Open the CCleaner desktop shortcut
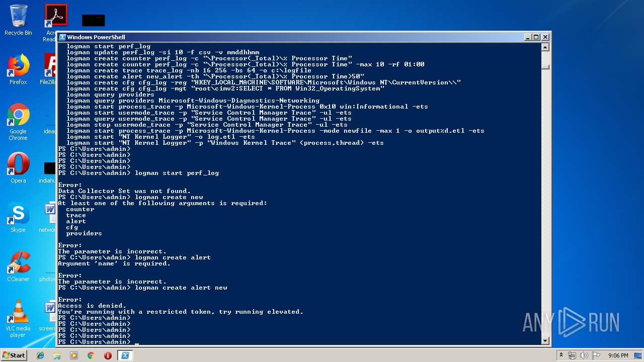 coord(18,266)
